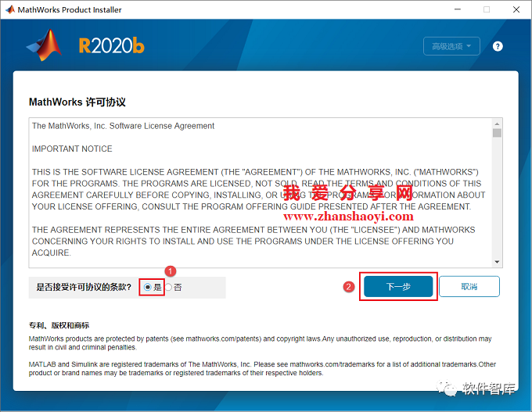Image resolution: width=532 pixels, height=412 pixels.
Task: Select the 否 radio button
Action: (x=168, y=287)
